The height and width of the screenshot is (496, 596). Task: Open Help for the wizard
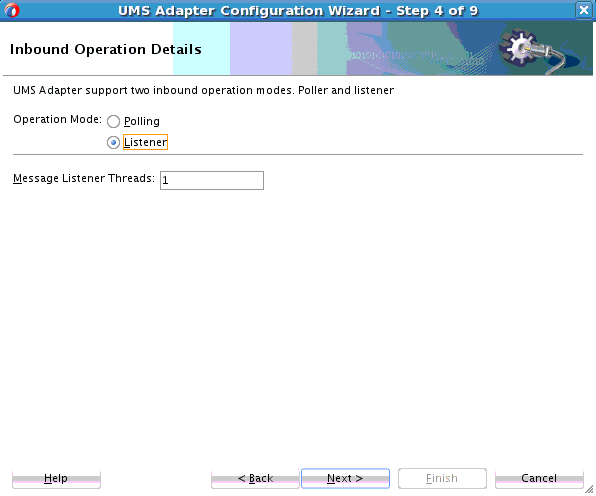[x=56, y=479]
